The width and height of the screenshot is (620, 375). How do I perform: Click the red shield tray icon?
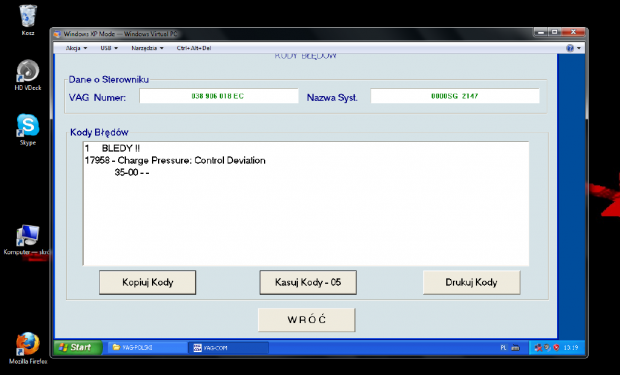click(556, 348)
